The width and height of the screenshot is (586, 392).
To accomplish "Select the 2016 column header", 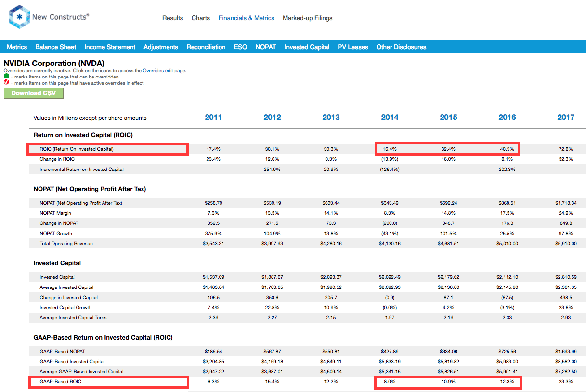I will pos(507,117).
